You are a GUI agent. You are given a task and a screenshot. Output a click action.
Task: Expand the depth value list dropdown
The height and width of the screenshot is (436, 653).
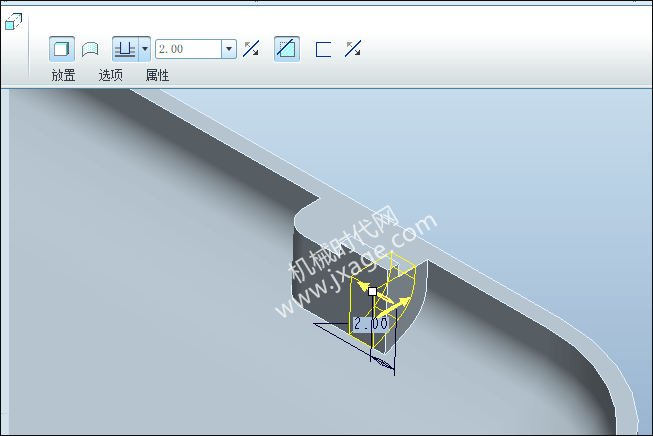click(229, 49)
